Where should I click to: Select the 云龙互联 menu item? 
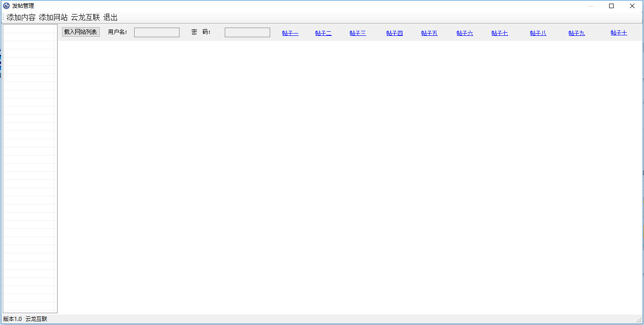(85, 18)
